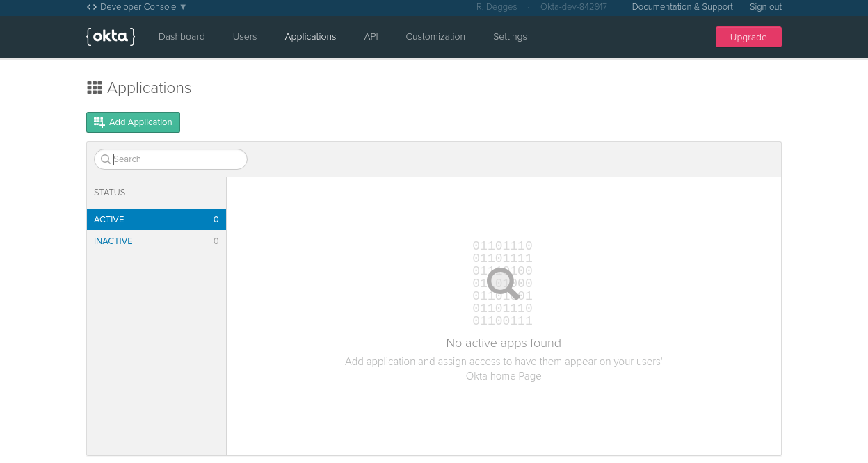
Task: Select Applications in the top navigation
Action: click(310, 37)
